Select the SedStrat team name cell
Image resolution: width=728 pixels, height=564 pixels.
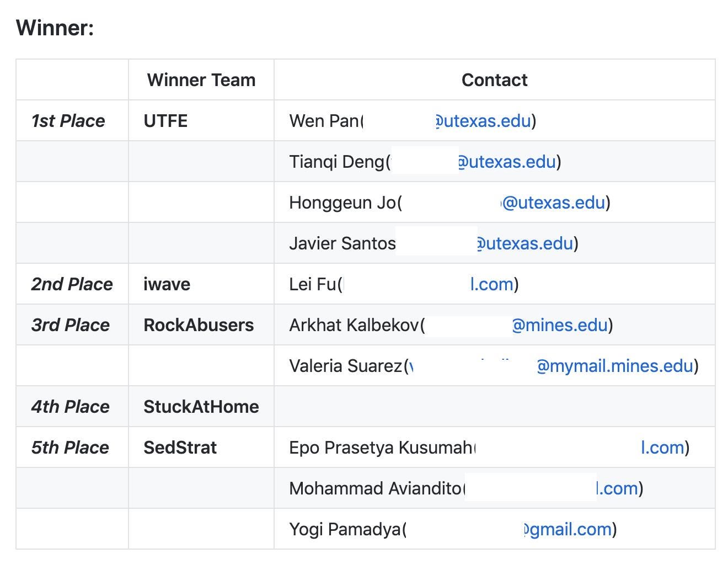(x=180, y=448)
